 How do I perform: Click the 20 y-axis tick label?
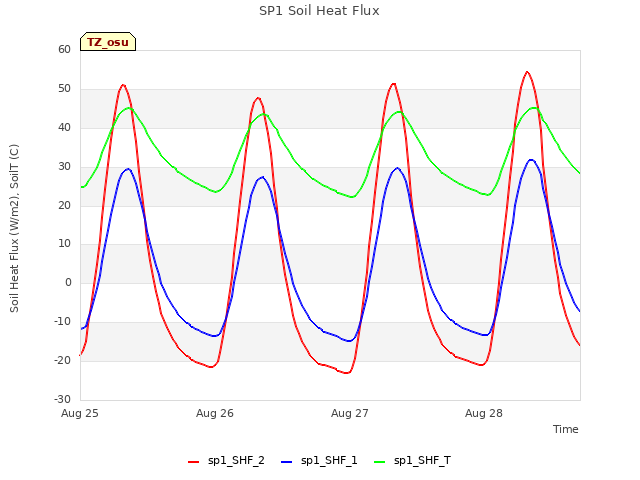pyautogui.click(x=64, y=205)
